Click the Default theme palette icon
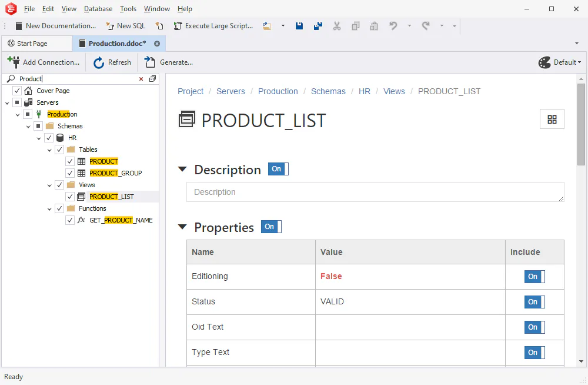 click(x=544, y=62)
